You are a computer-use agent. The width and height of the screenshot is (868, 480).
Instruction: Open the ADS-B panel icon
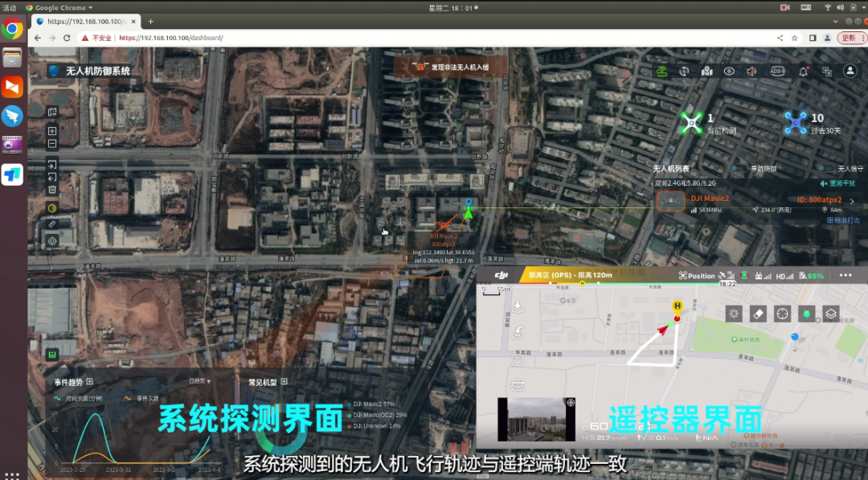click(777, 72)
